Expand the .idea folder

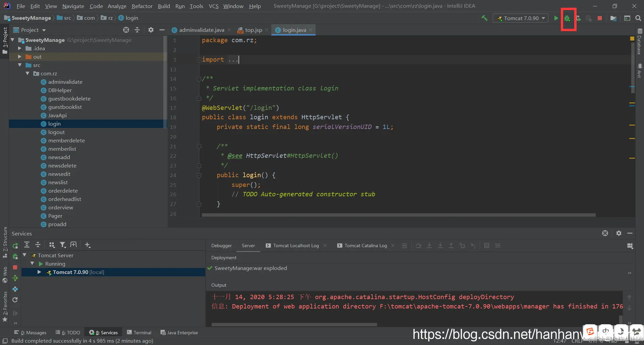[x=19, y=48]
